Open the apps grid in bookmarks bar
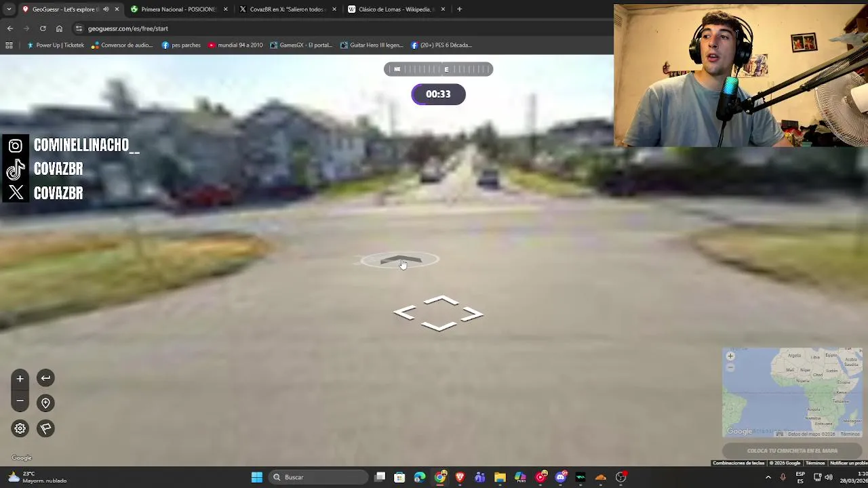The width and height of the screenshot is (868, 488). click(x=9, y=45)
